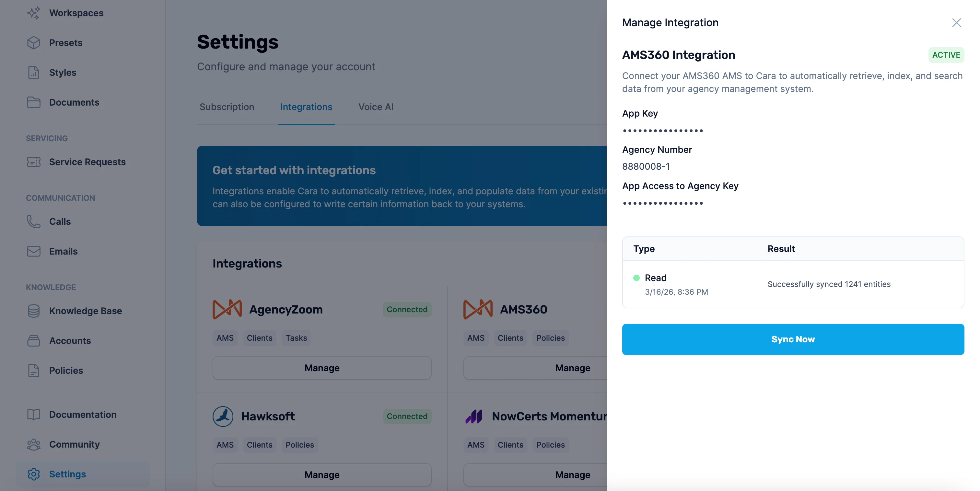Image resolution: width=980 pixels, height=491 pixels.
Task: Click the AMS360 card logo icon
Action: 478,309
